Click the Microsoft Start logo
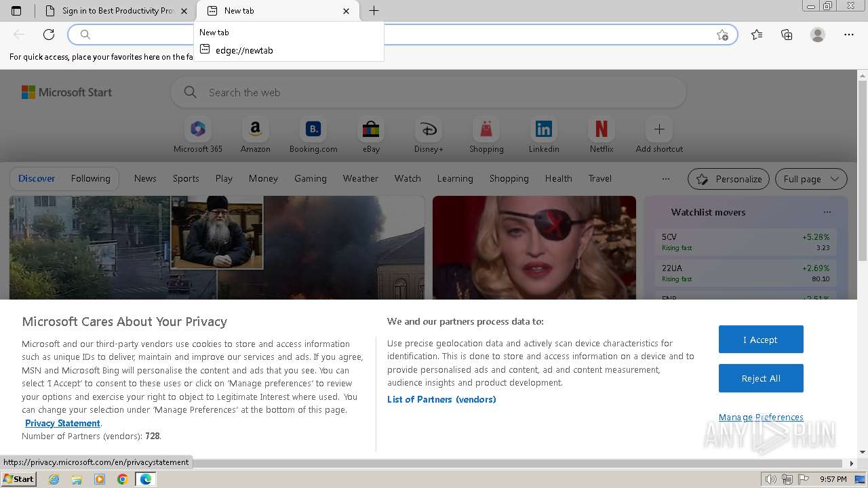Screen dimensions: 868x488 coord(66,92)
